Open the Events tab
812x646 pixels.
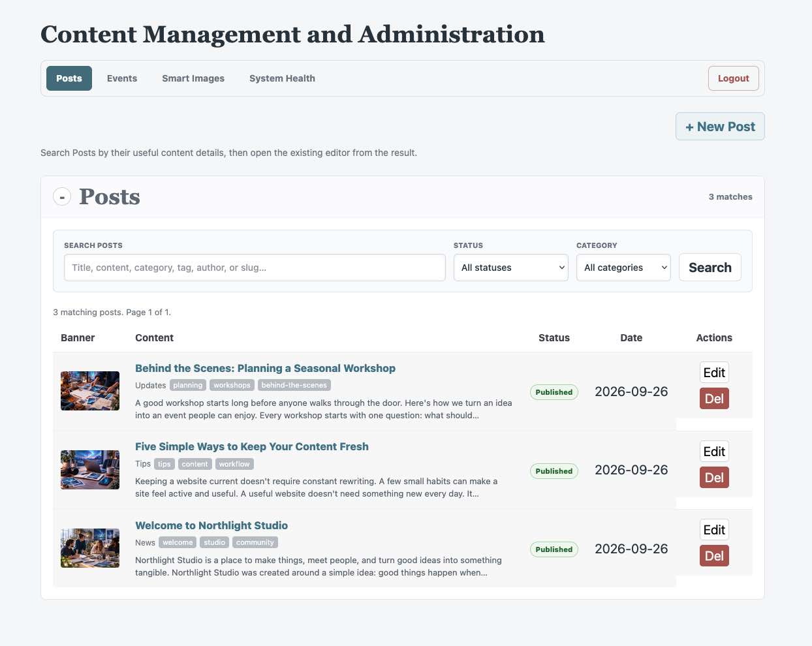122,78
